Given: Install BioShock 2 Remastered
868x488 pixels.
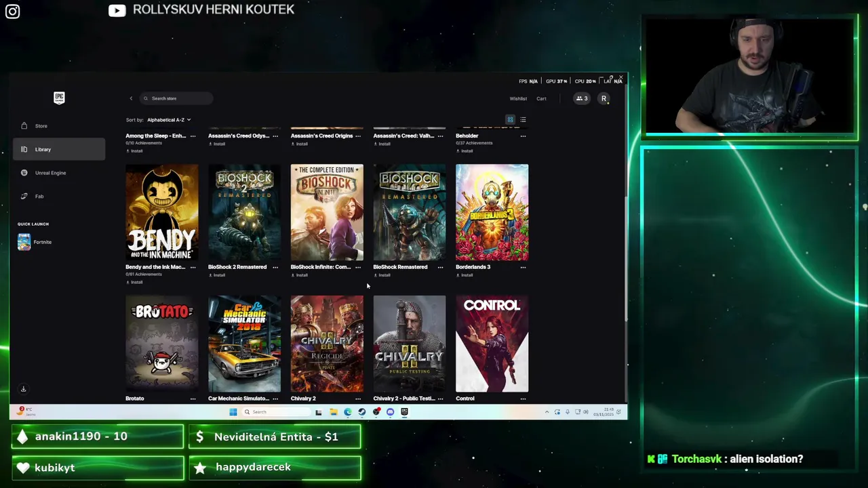Looking at the screenshot, I should pos(217,275).
